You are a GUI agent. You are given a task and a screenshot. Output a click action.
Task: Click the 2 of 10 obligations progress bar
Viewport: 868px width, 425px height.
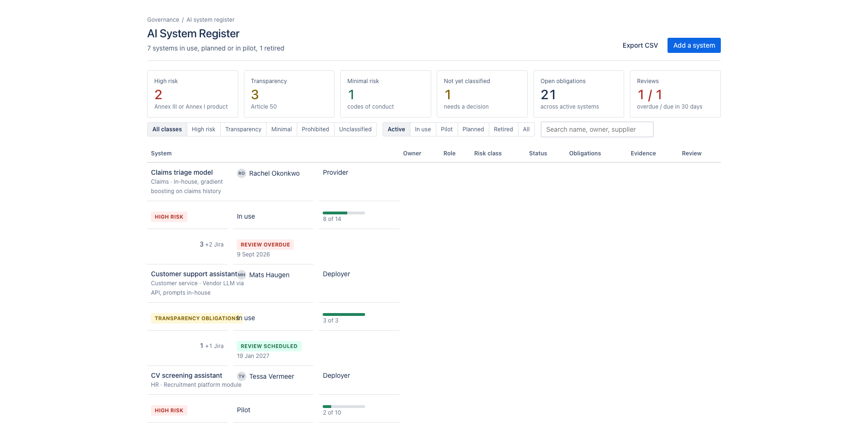[x=344, y=407]
